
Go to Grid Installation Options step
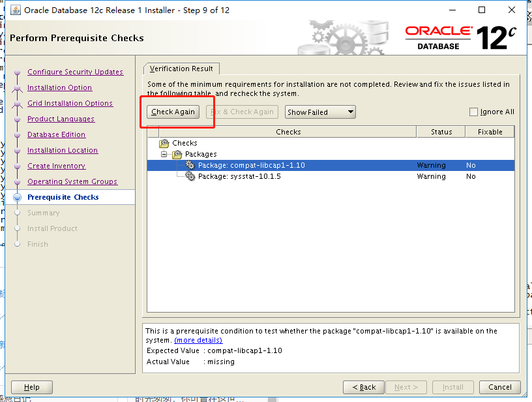click(70, 103)
